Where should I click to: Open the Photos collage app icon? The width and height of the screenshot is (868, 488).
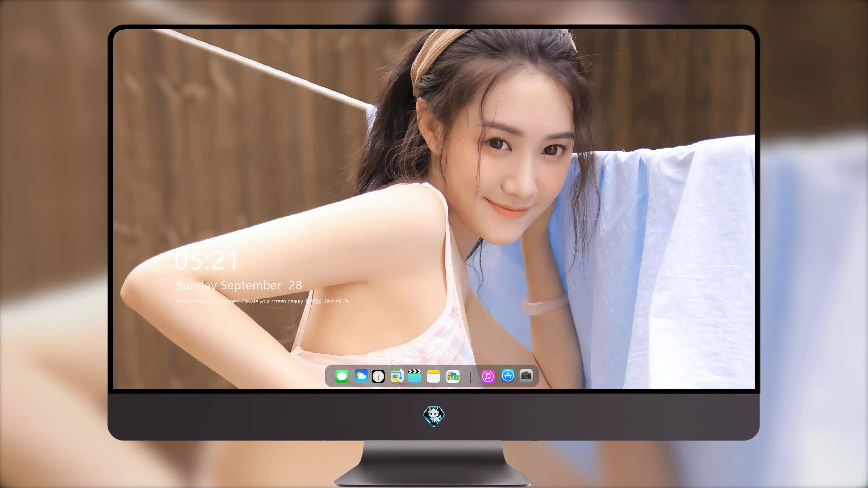453,376
